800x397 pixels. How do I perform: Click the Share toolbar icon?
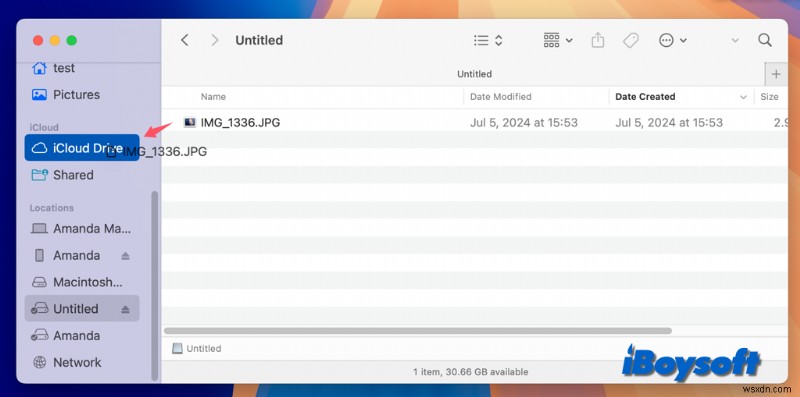[x=597, y=40]
